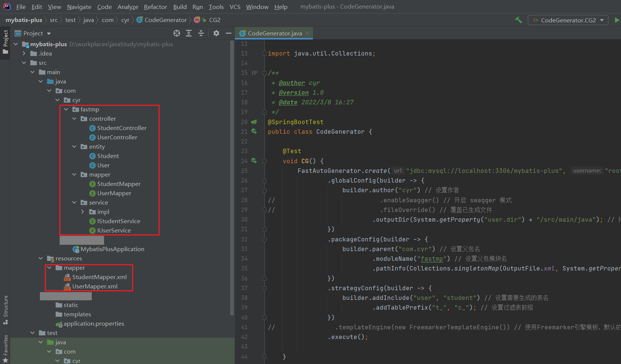Collapse the resources folder
The width and height of the screenshot is (621, 364).
(x=41, y=258)
